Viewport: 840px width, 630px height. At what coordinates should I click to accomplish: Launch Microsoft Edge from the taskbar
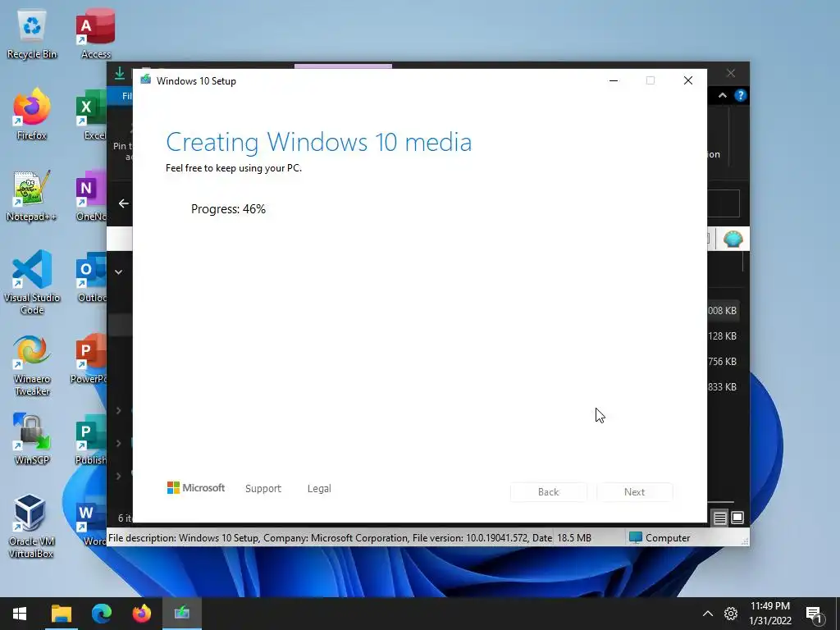[x=101, y=614]
